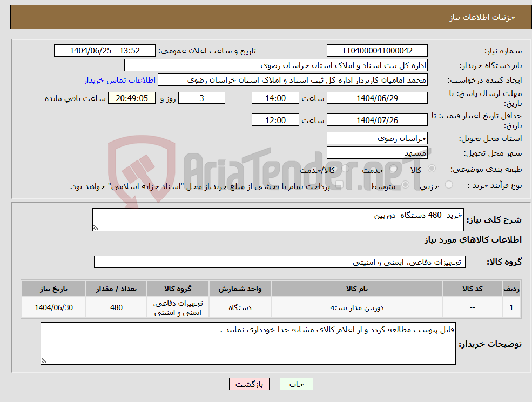Viewport: 532px width, 402px height.
Task: Click the 20:49:05 countdown timer
Action: click(x=131, y=98)
